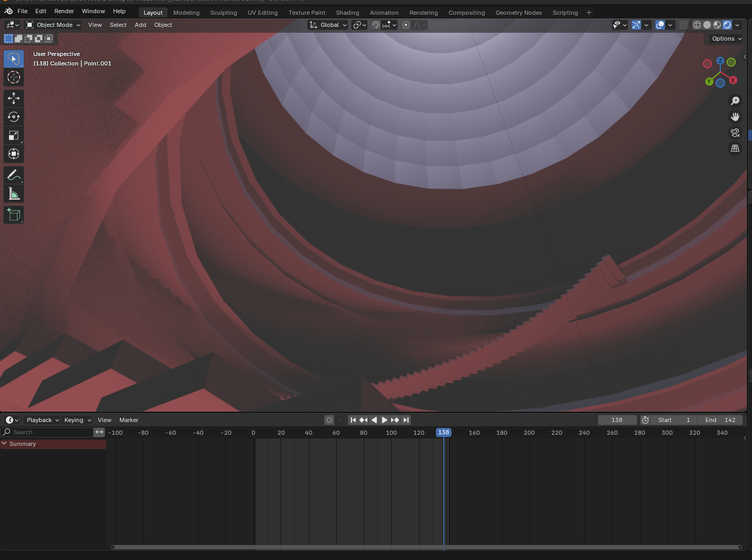The height and width of the screenshot is (560, 752).
Task: Jump to the timeline end frame
Action: point(406,420)
